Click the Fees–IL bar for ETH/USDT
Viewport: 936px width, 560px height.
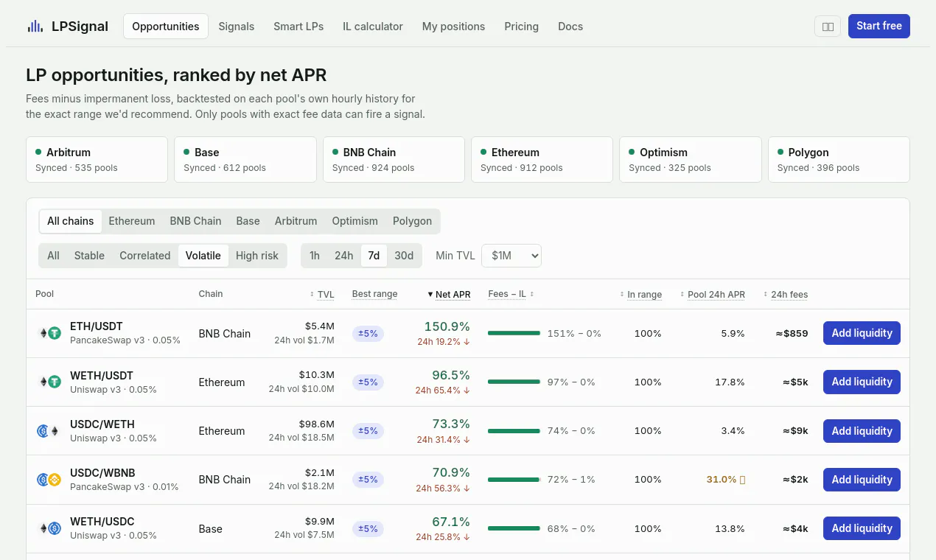[x=514, y=333]
